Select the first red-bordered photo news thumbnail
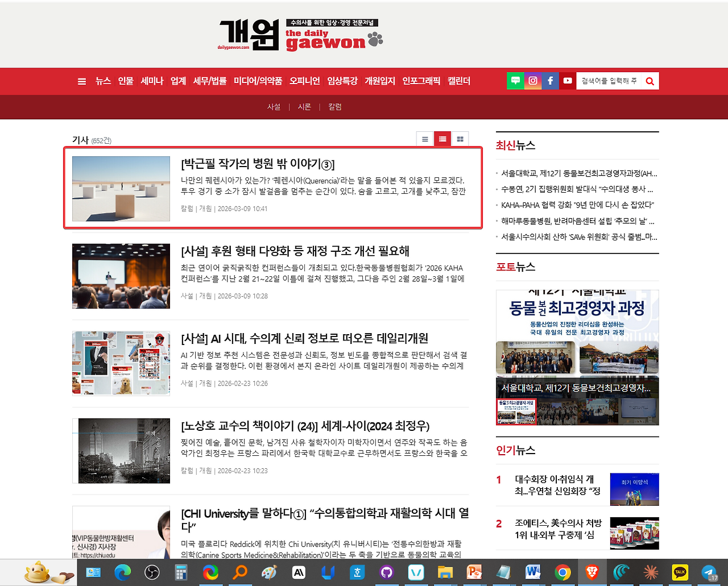The height and width of the screenshot is (586, 728). coord(516,412)
